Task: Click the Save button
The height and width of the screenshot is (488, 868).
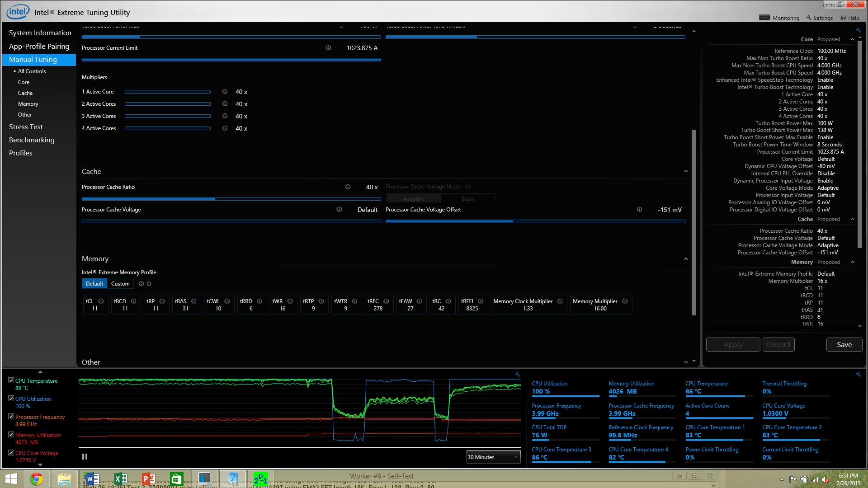Action: 844,345
